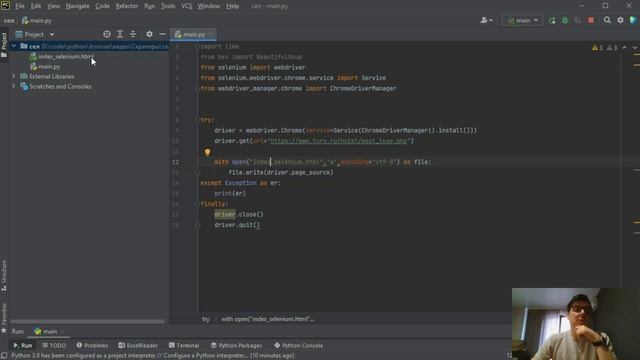This screenshot has width=640, height=360.
Task: Open the Edit menu
Action: pos(36,6)
